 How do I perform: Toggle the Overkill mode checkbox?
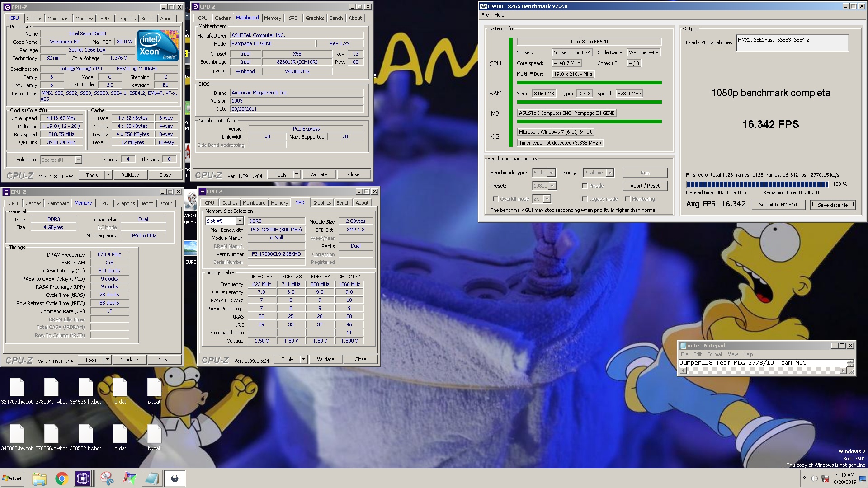point(495,199)
